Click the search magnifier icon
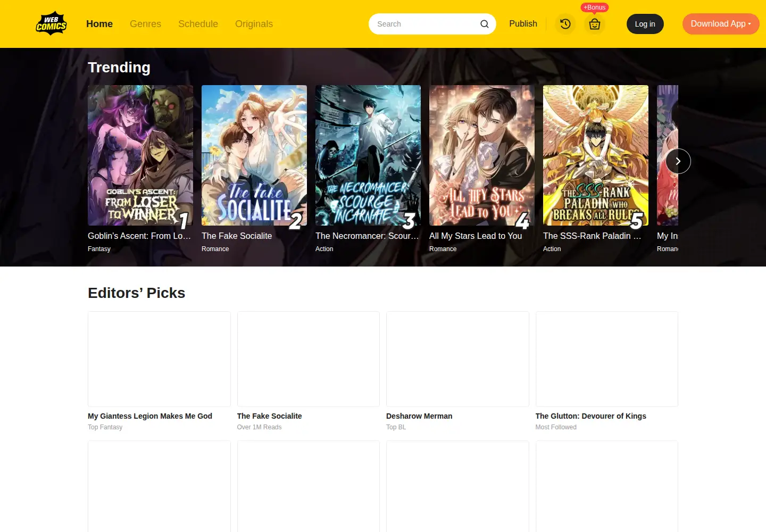 (484, 24)
